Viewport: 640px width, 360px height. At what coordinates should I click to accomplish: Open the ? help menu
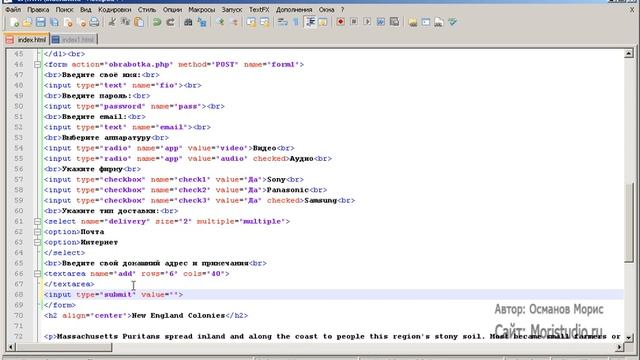[342, 9]
